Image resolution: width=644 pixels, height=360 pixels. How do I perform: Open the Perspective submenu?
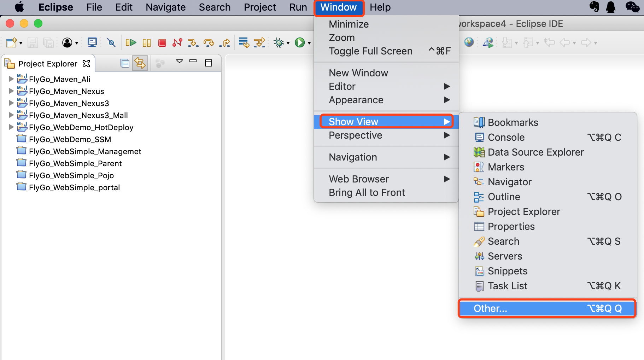coord(386,135)
